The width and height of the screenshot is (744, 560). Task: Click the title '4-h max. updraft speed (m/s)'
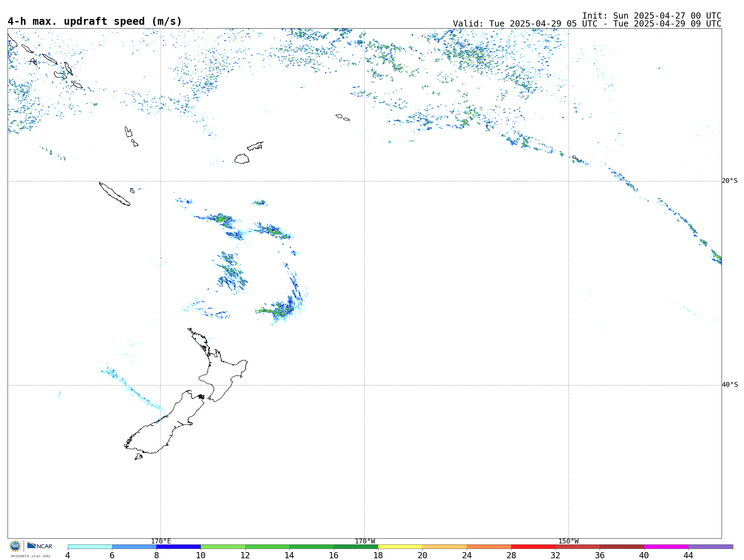[x=95, y=21]
